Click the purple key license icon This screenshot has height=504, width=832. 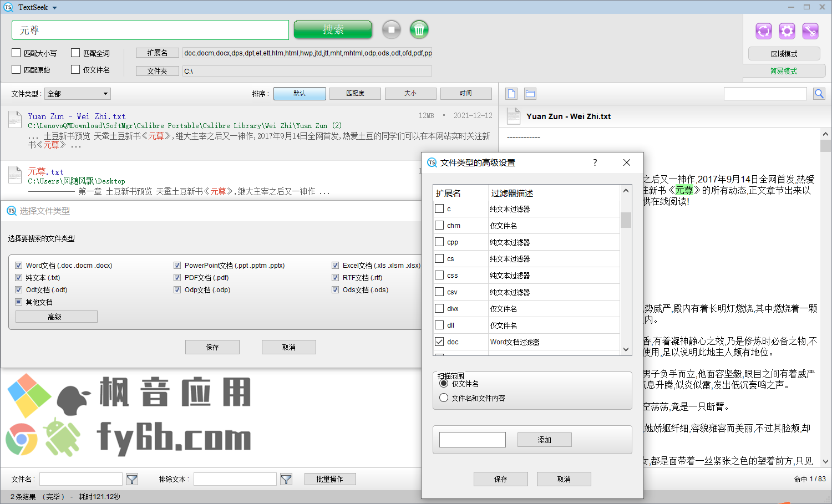point(810,31)
